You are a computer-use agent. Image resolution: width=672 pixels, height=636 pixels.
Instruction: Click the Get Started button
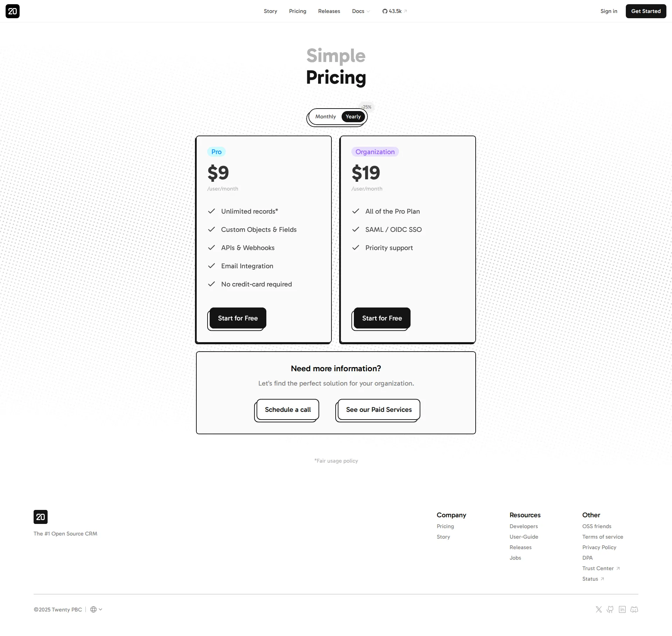point(645,11)
